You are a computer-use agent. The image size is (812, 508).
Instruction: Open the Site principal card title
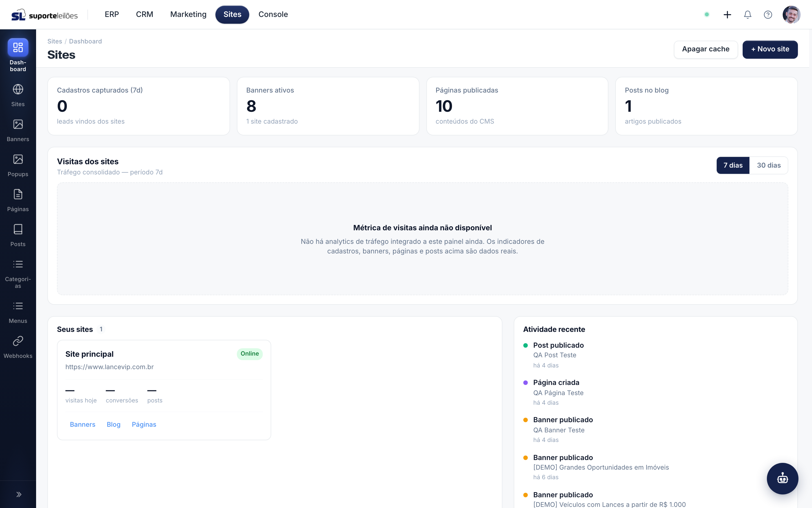pos(89,354)
